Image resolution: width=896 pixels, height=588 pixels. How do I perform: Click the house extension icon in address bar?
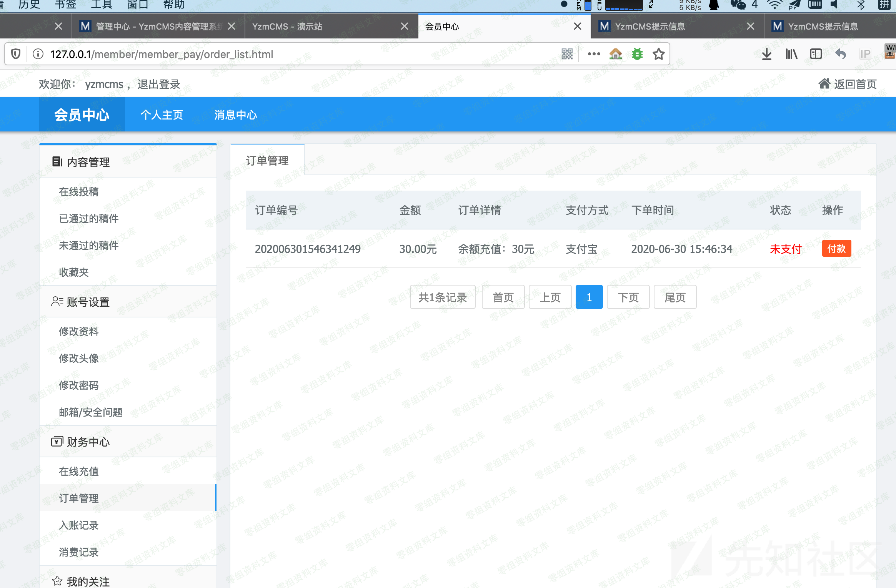coord(616,54)
